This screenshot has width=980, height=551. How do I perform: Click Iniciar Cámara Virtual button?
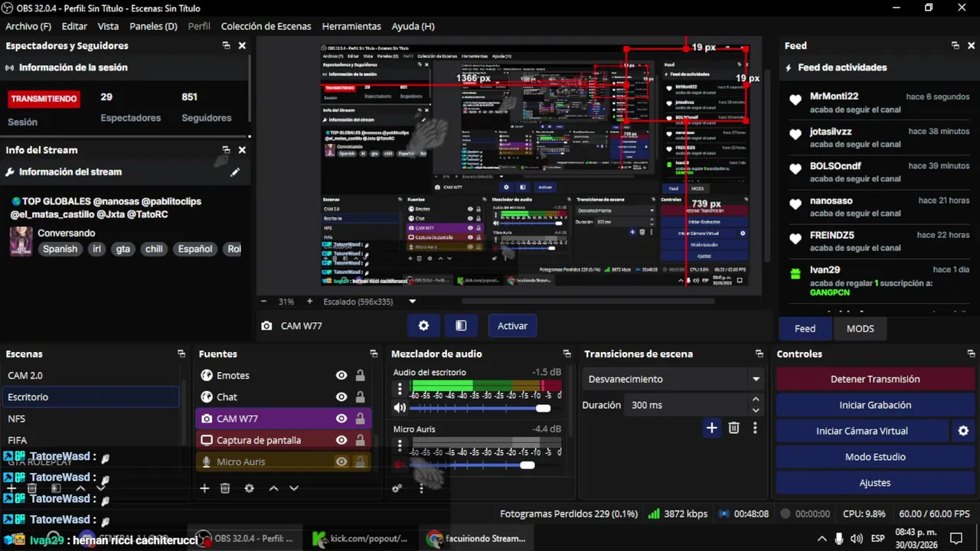pyautogui.click(x=862, y=431)
